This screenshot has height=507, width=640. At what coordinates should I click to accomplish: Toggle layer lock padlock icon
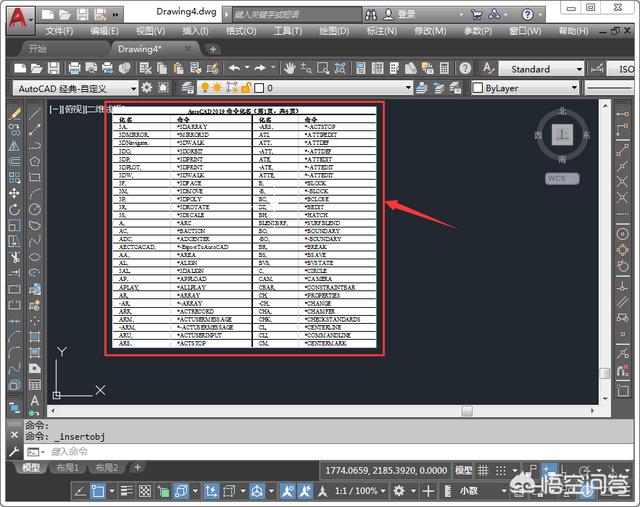pyautogui.click(x=246, y=87)
